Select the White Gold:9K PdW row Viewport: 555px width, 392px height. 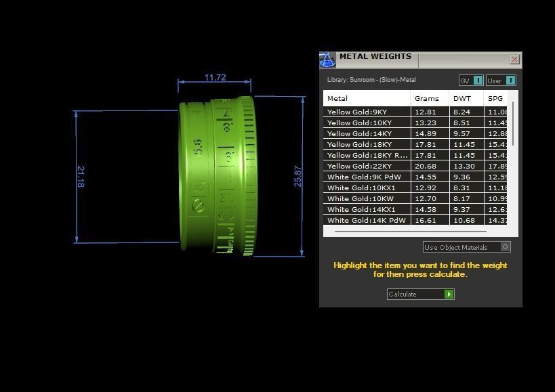(x=415, y=177)
